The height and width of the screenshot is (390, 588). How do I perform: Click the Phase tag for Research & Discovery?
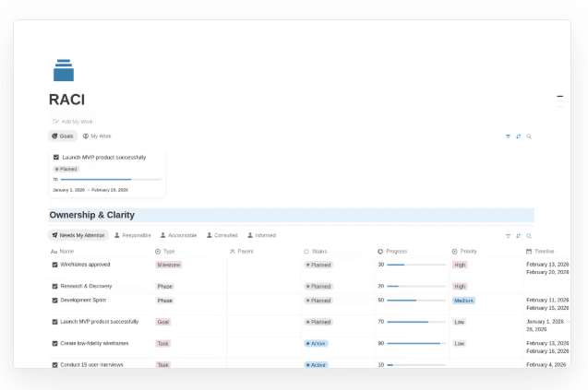(165, 287)
